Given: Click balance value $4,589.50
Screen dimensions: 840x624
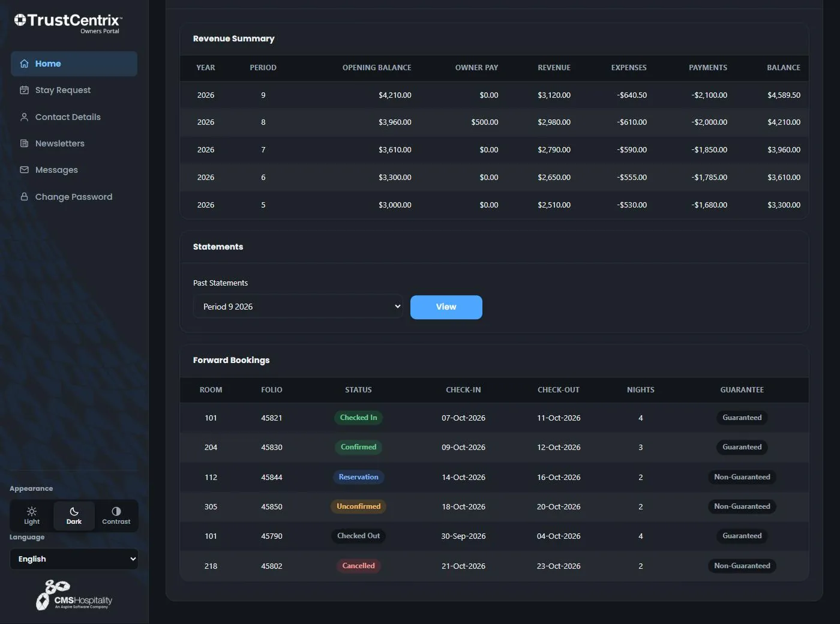Looking at the screenshot, I should point(784,95).
